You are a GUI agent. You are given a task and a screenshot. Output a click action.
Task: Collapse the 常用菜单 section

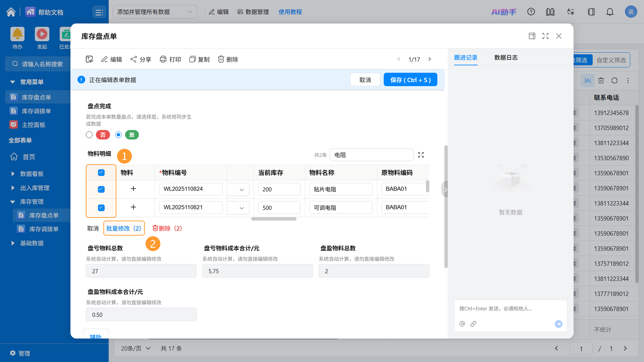12,82
